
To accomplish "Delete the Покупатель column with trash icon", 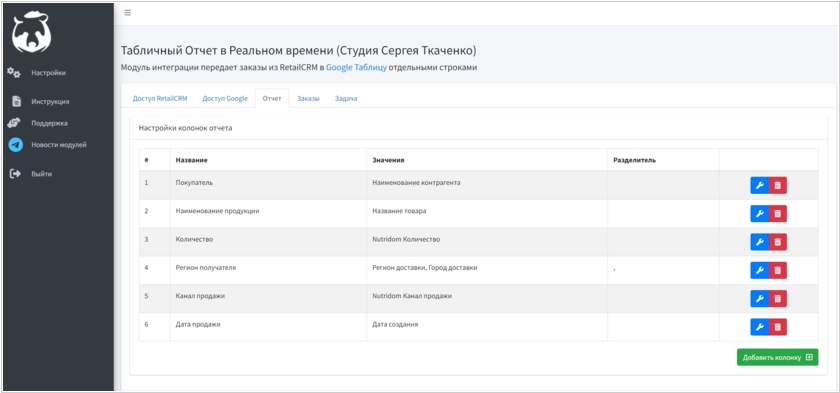I will pos(778,185).
